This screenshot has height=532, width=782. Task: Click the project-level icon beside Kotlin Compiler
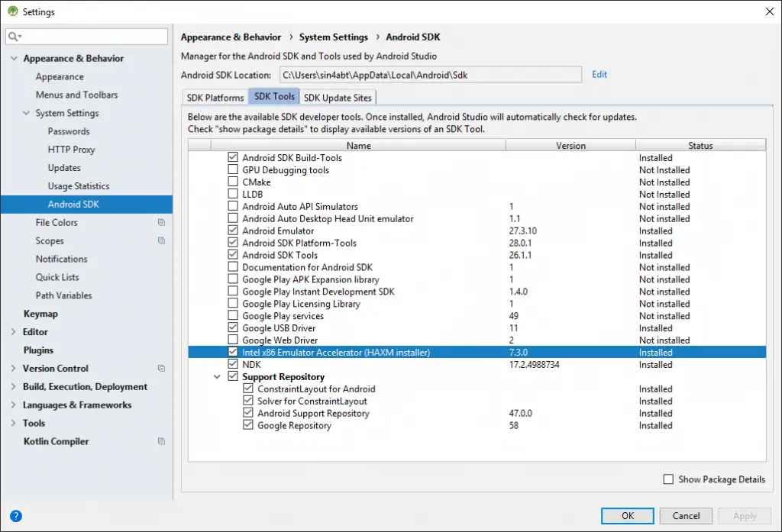(161, 440)
